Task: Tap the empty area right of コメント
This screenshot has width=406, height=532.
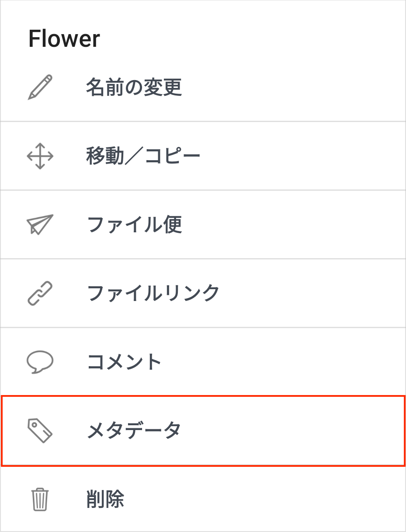Action: pos(284,362)
